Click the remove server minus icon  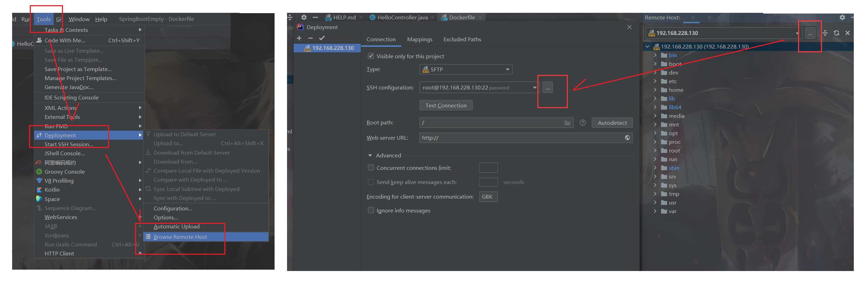[x=310, y=38]
